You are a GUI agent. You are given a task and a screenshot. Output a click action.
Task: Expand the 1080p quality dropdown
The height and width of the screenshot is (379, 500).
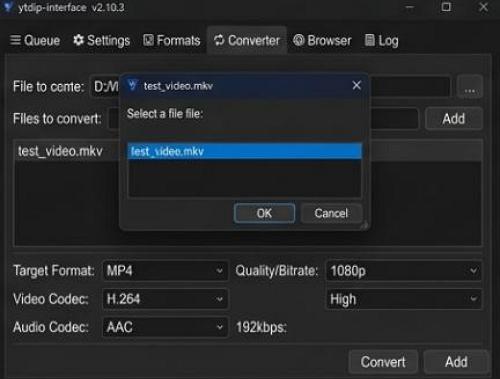(x=404, y=271)
